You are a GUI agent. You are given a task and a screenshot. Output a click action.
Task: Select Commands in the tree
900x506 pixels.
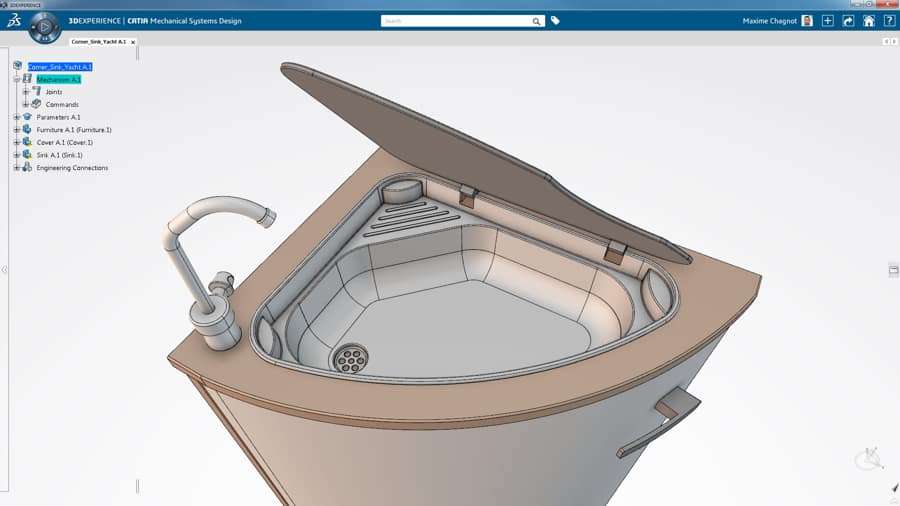coord(62,104)
